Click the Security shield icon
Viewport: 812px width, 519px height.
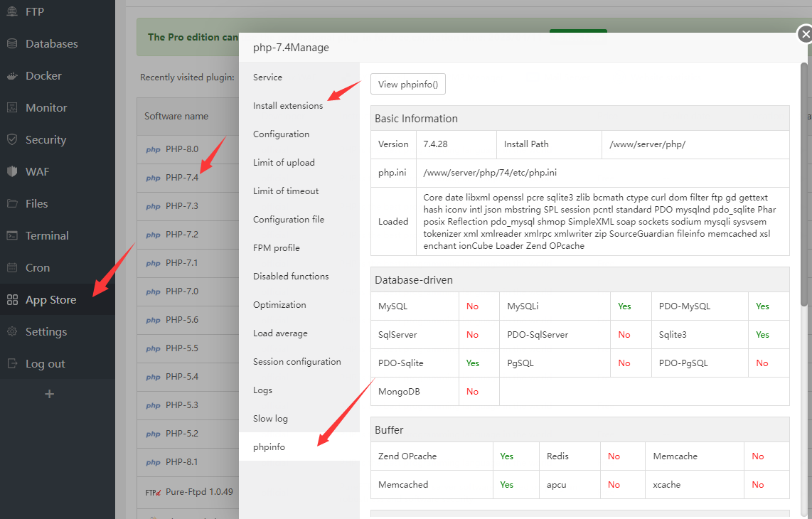pyautogui.click(x=12, y=139)
